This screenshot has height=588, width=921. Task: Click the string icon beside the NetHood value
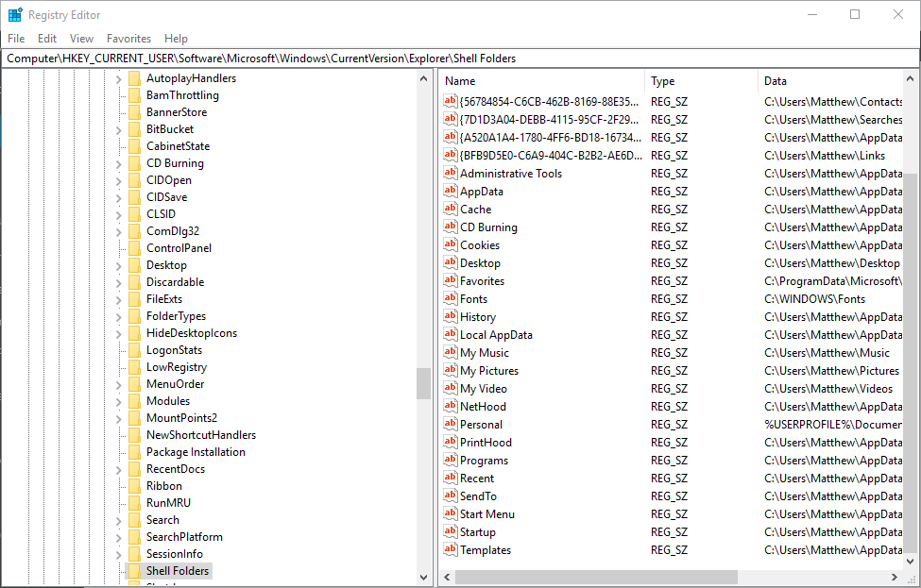pos(451,406)
